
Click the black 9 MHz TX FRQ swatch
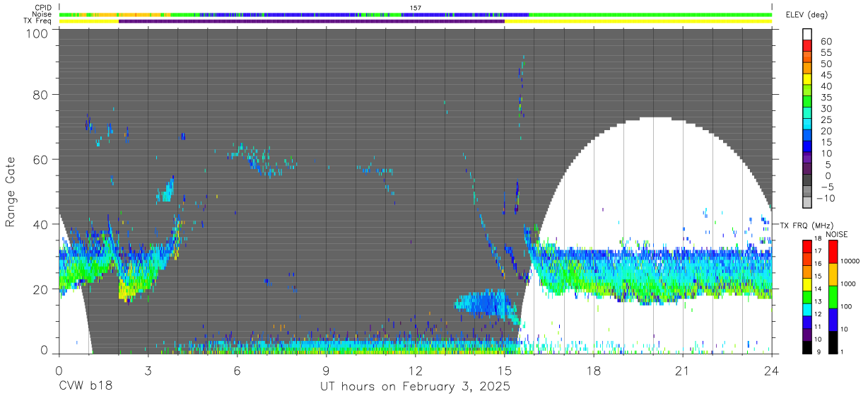(x=808, y=346)
